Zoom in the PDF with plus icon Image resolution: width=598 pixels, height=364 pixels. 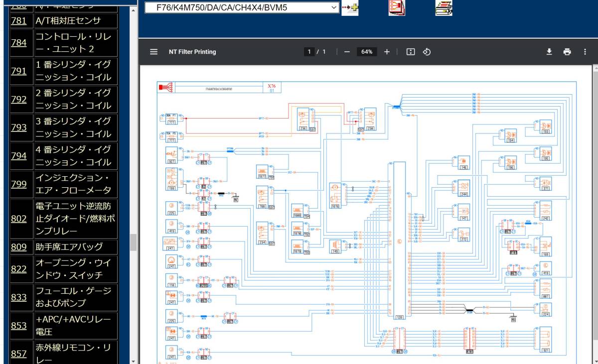click(x=387, y=52)
